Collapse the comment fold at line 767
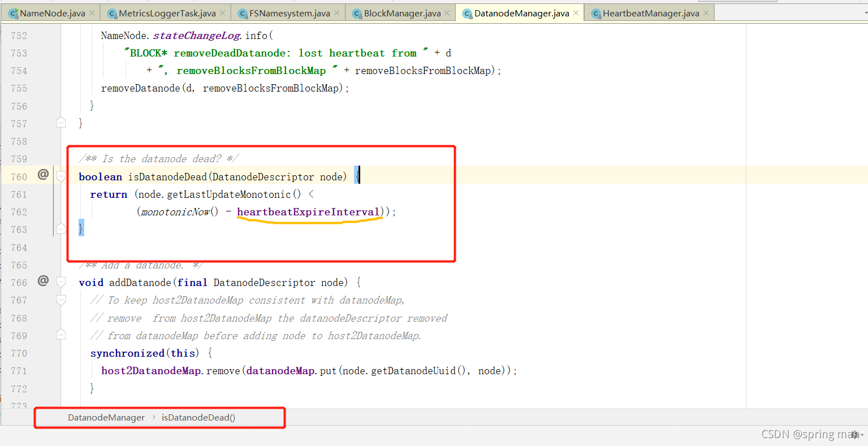Image resolution: width=868 pixels, height=446 pixels. [x=61, y=300]
